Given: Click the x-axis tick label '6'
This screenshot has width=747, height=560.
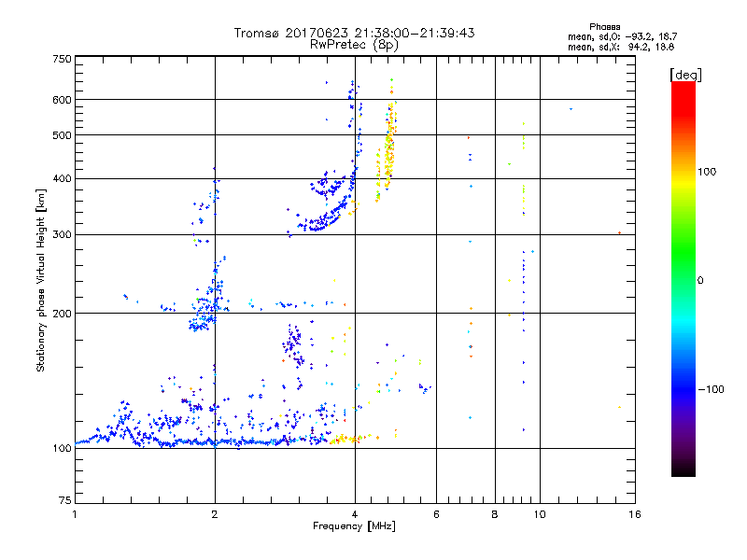Looking at the screenshot, I should pyautogui.click(x=436, y=514).
